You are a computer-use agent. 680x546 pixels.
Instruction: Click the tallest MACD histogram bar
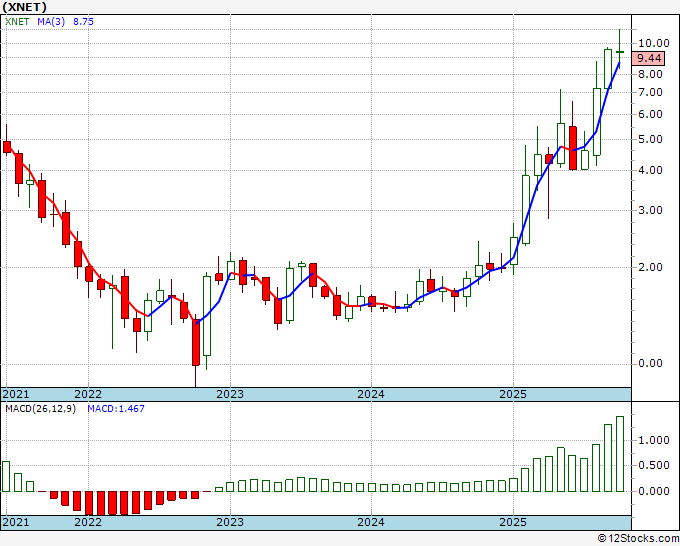click(620, 454)
